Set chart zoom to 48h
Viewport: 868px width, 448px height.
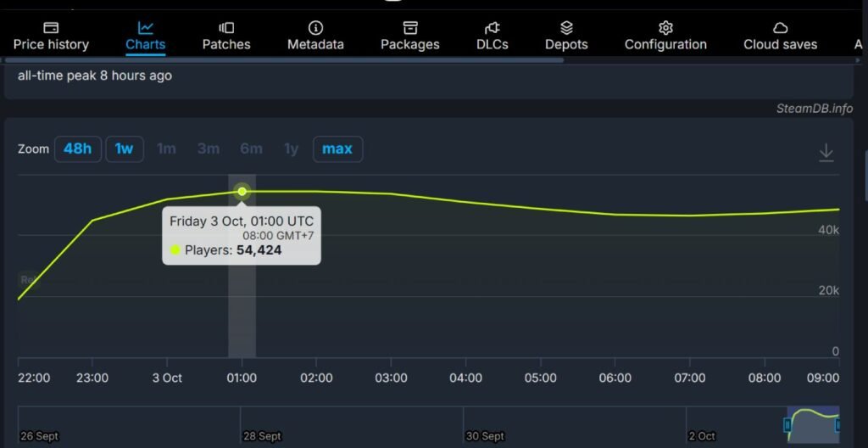tap(77, 149)
